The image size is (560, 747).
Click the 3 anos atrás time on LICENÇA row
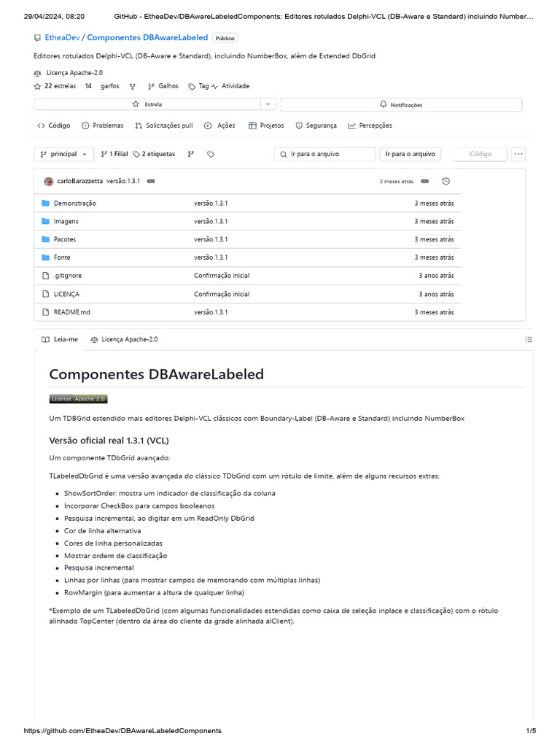tap(436, 295)
